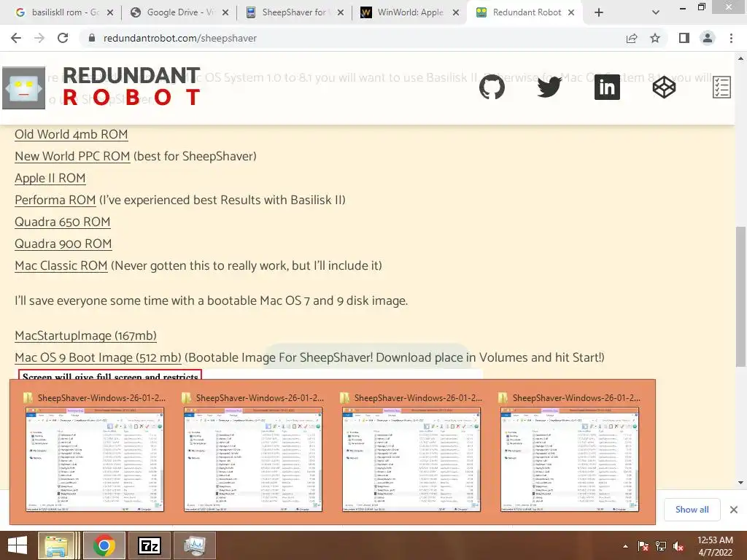Open Windows Start button
747x560 pixels.
(x=18, y=545)
